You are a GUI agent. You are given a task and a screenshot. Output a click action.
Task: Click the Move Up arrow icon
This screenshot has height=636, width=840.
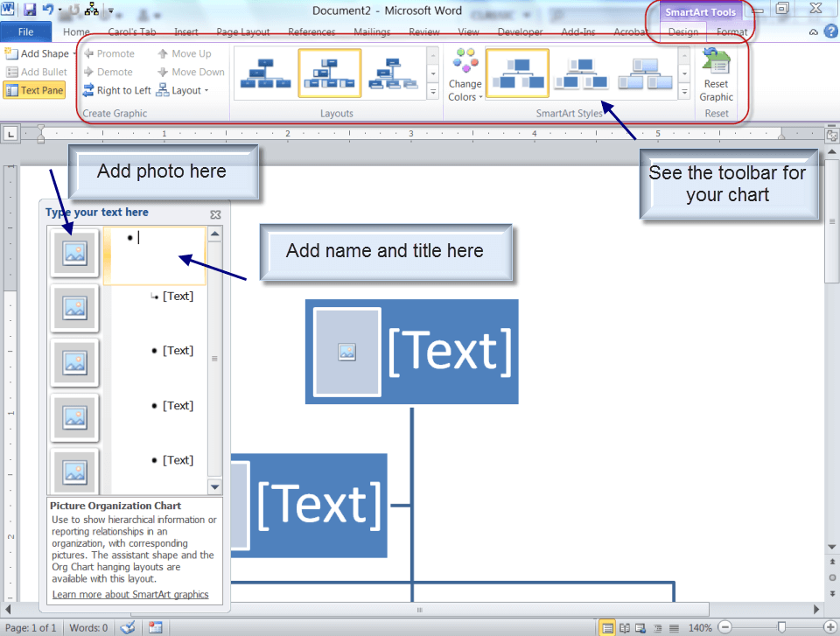(x=161, y=53)
